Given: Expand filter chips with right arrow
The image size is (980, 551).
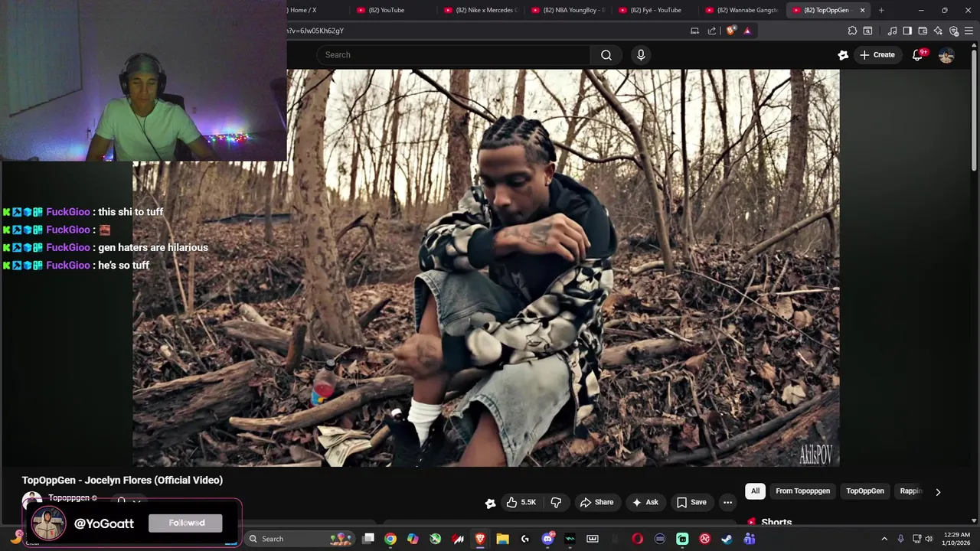Looking at the screenshot, I should pos(938,491).
